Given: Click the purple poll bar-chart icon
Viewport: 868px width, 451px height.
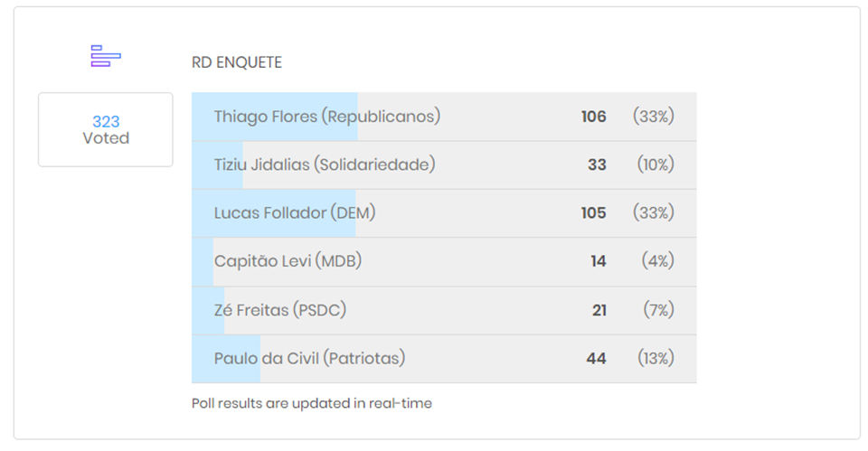Looking at the screenshot, I should (106, 56).
